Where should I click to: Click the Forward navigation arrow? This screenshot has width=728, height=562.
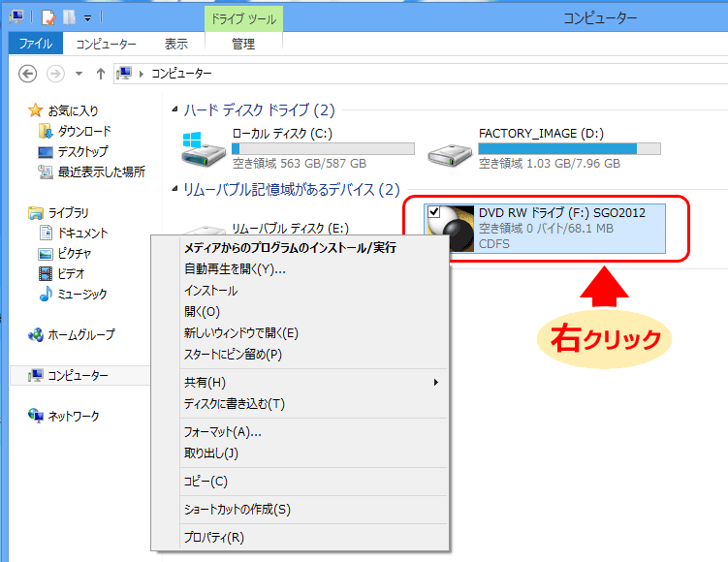click(55, 74)
